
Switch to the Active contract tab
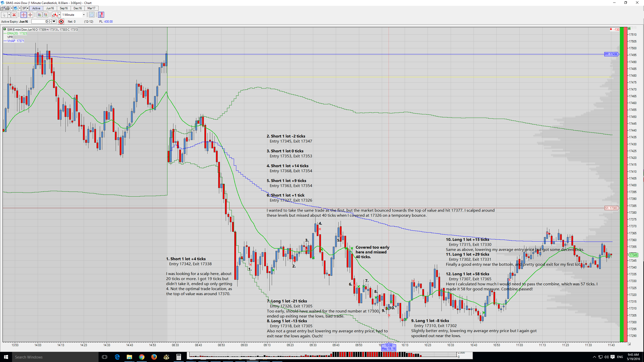(36, 8)
